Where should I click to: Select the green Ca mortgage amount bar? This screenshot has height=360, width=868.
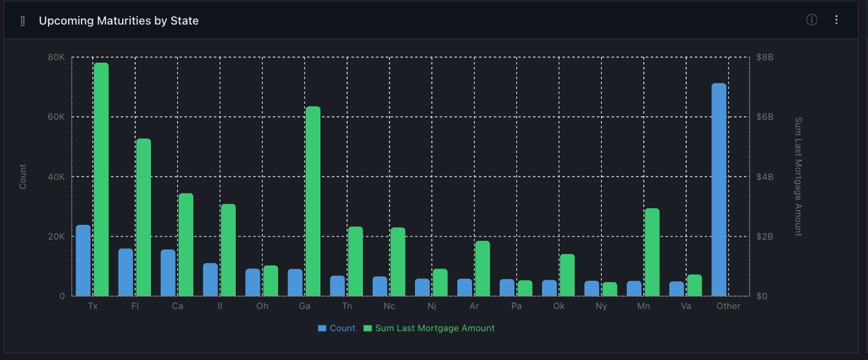point(186,245)
